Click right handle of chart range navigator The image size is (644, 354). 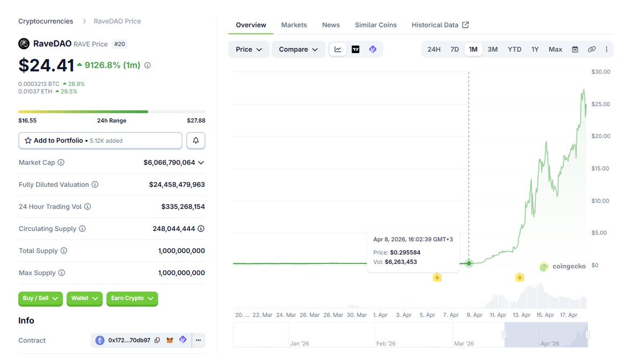[x=588, y=335]
